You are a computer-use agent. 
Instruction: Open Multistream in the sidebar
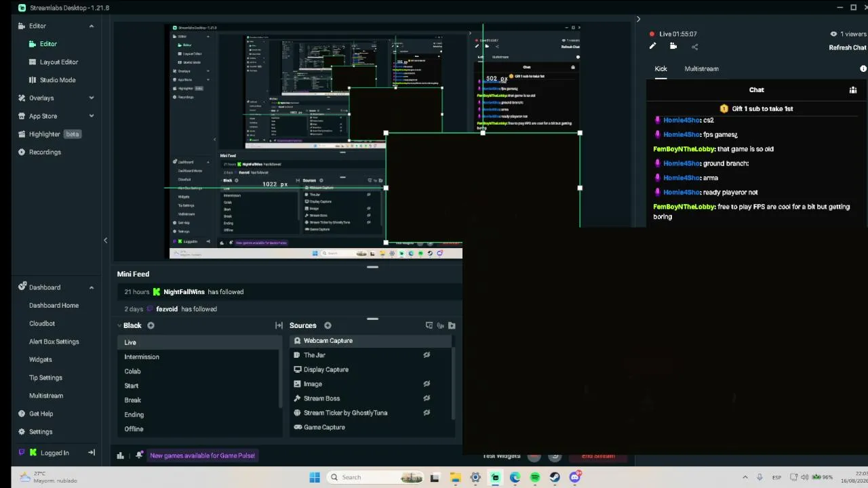[46, 396]
